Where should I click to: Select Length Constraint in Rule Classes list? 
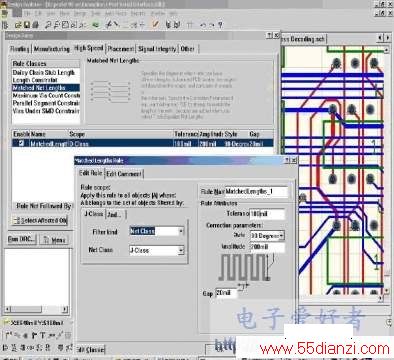[35, 80]
